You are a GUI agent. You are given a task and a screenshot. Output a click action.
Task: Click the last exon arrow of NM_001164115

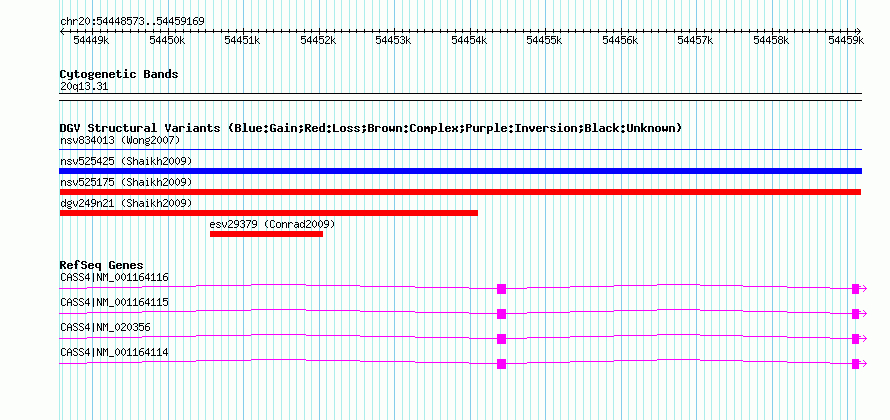pos(859,314)
